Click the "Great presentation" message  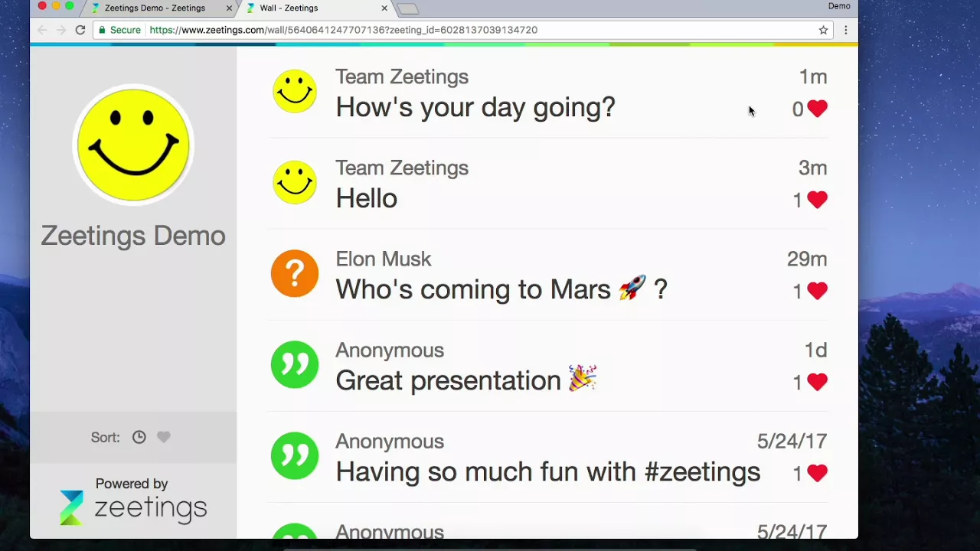[x=465, y=380]
